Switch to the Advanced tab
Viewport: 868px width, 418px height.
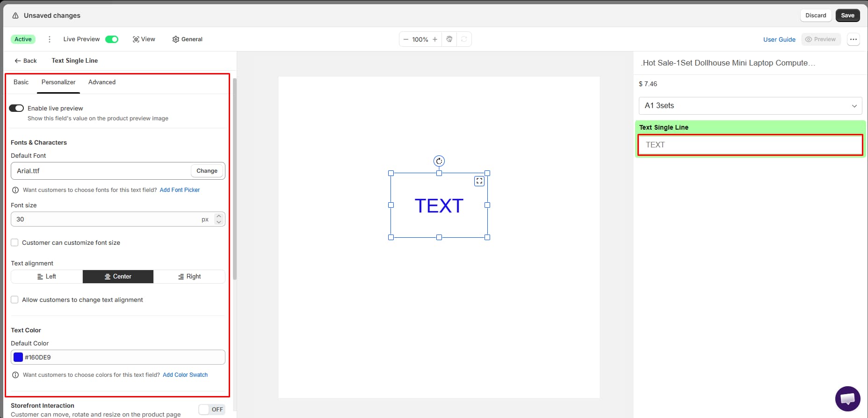coord(102,82)
